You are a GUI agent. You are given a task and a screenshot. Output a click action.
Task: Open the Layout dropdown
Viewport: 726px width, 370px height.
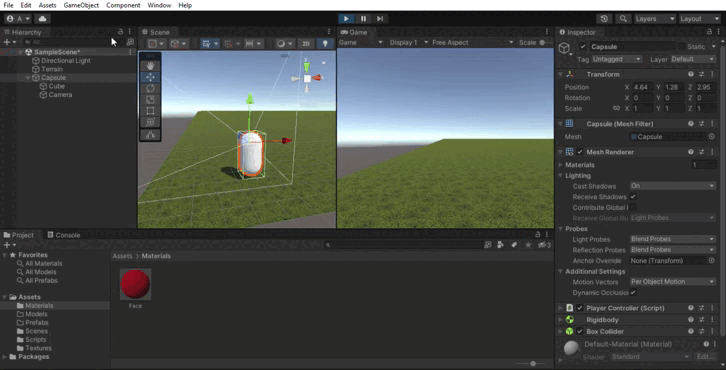pos(699,19)
